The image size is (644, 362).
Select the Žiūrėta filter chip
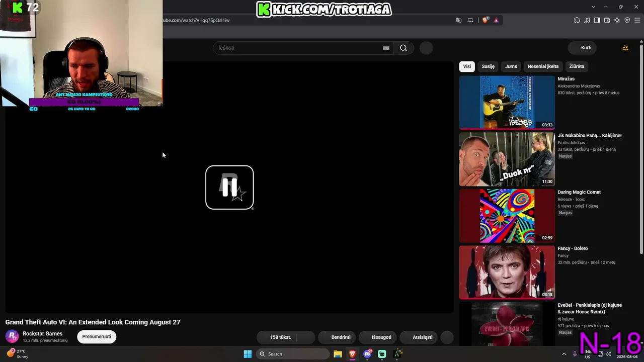click(577, 66)
